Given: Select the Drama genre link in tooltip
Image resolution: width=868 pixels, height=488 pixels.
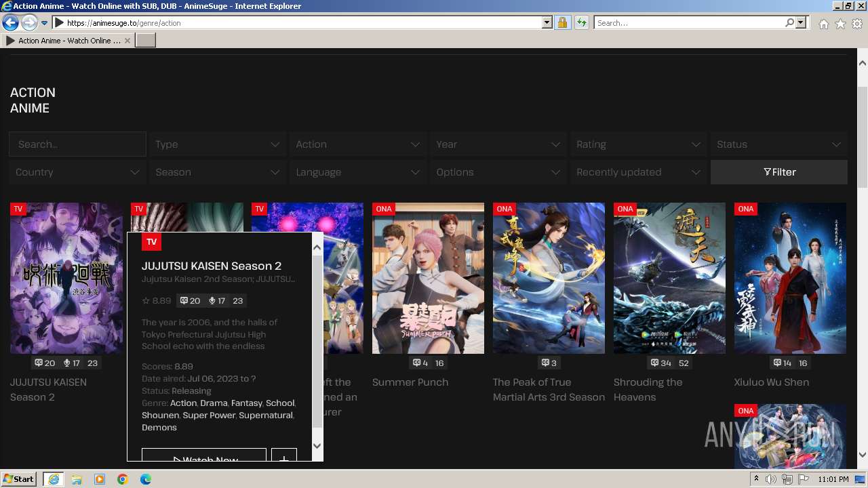Looking at the screenshot, I should coord(214,403).
